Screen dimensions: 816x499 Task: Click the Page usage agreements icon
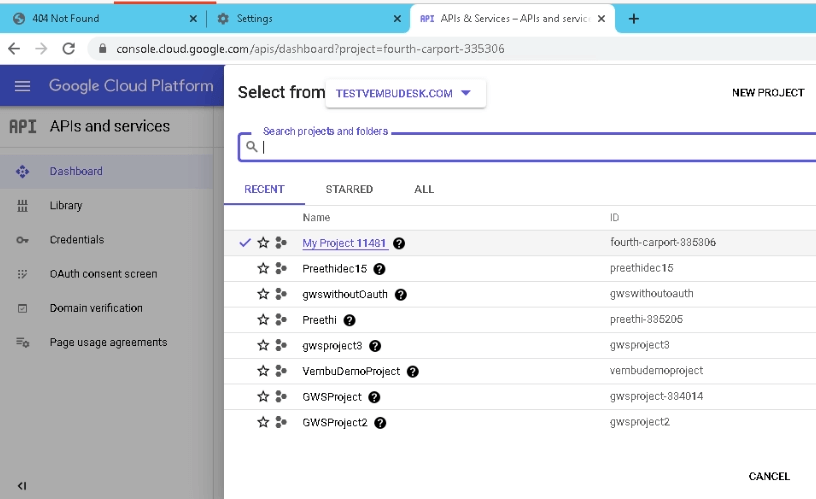click(x=22, y=342)
